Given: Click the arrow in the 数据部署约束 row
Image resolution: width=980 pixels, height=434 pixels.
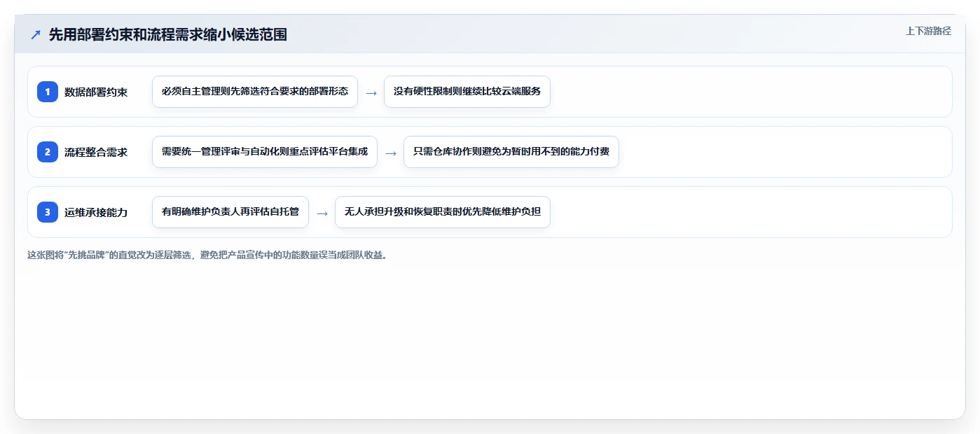Looking at the screenshot, I should [x=371, y=92].
